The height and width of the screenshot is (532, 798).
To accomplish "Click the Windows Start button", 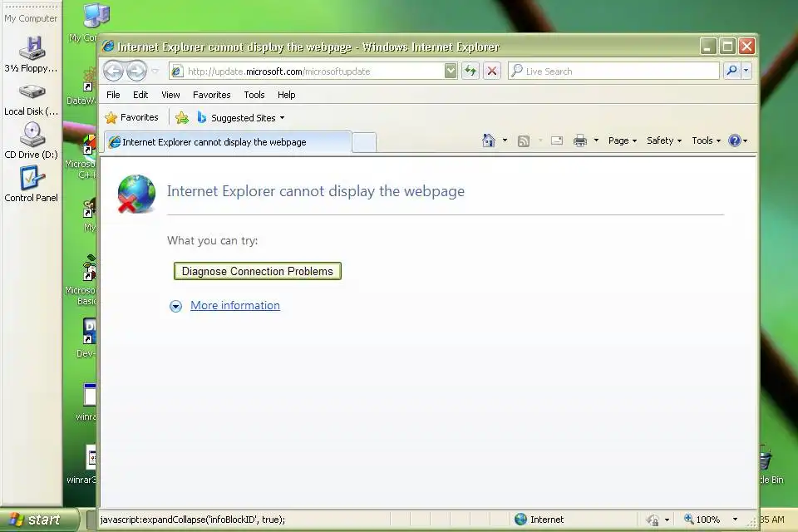I will (x=39, y=520).
